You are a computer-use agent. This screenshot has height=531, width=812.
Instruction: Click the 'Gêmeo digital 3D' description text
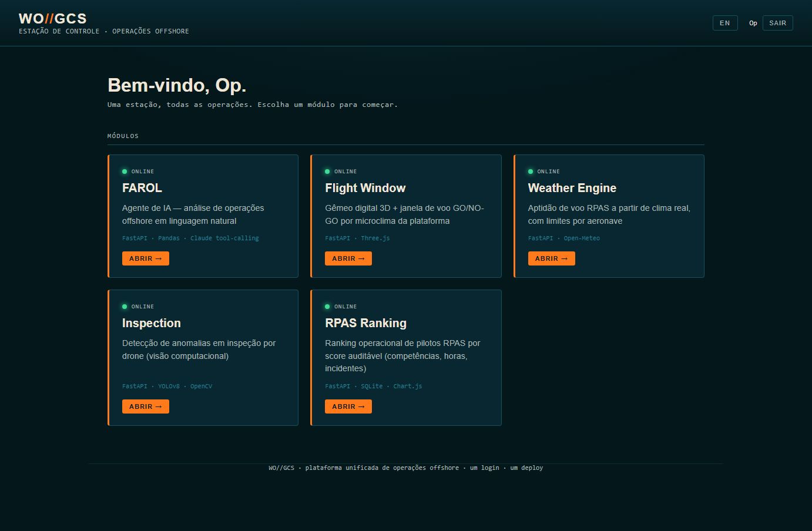[x=404, y=214]
